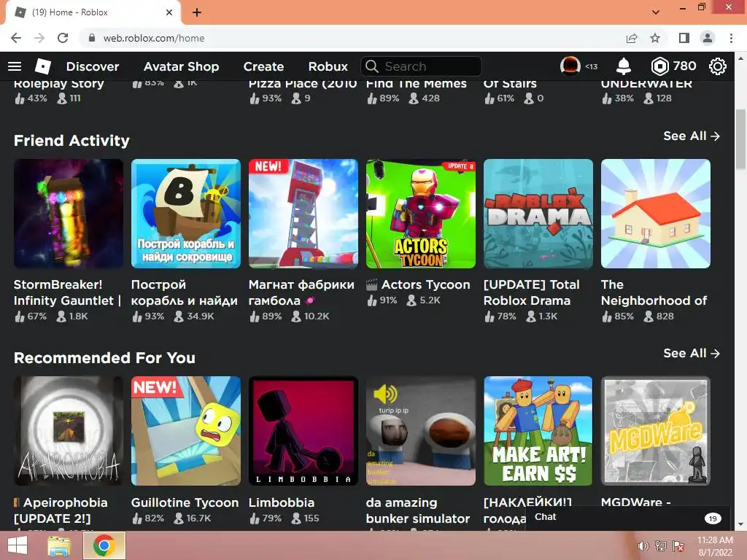The image size is (747, 560).
Task: Go to the Create page
Action: (x=263, y=66)
